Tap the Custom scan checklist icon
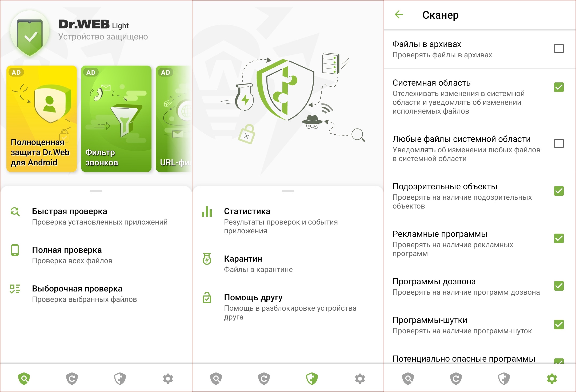Viewport: 576px width, 392px height. [15, 289]
